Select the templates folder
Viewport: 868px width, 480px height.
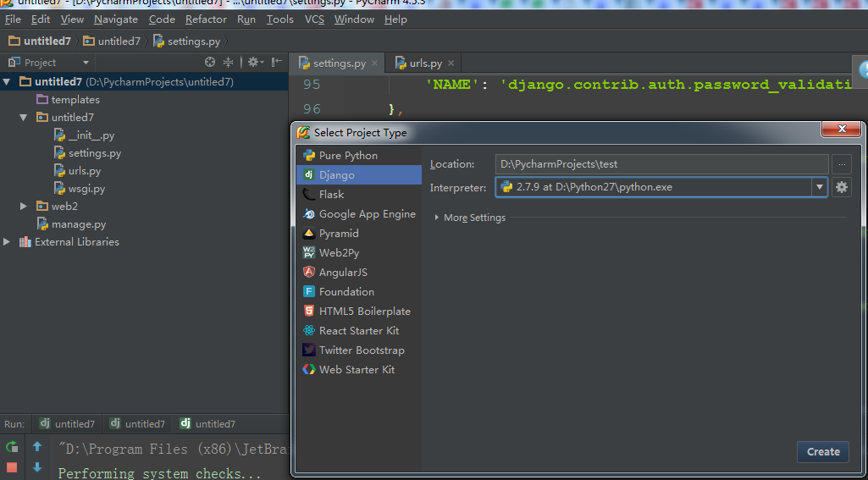pos(68,100)
